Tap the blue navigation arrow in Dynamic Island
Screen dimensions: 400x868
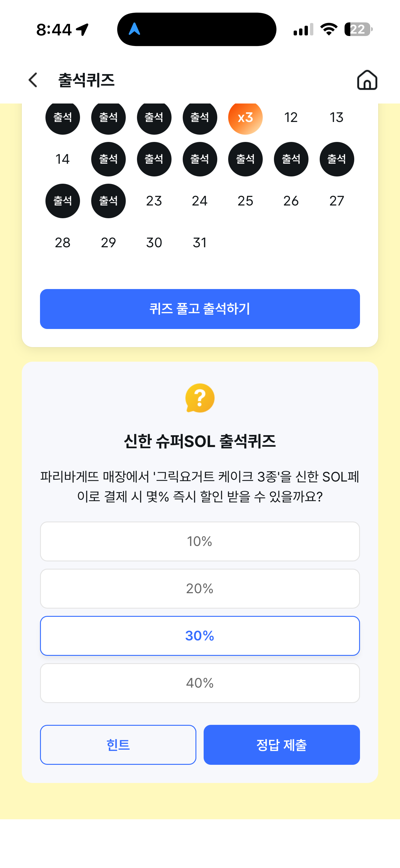tap(134, 29)
